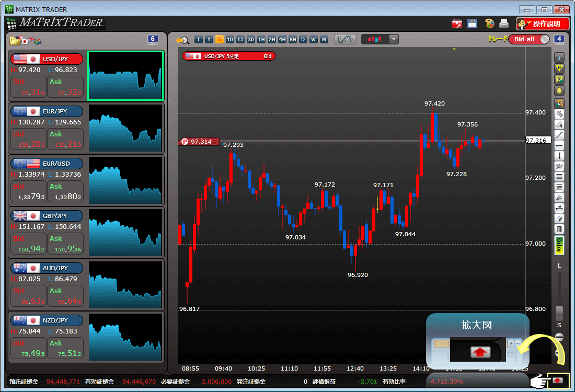Viewport: 575px width, 392px height.
Task: Select the NZD/JPY pair header
Action: 47,320
